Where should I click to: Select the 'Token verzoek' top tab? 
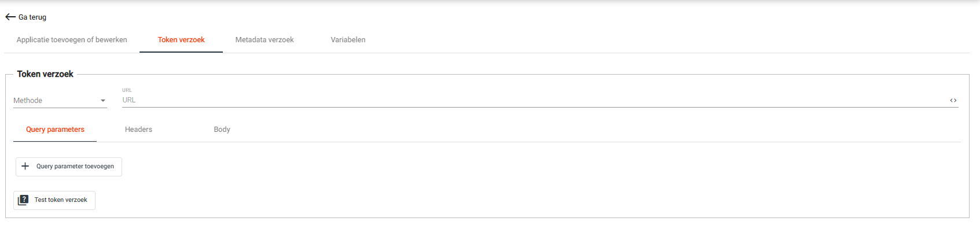point(181,40)
